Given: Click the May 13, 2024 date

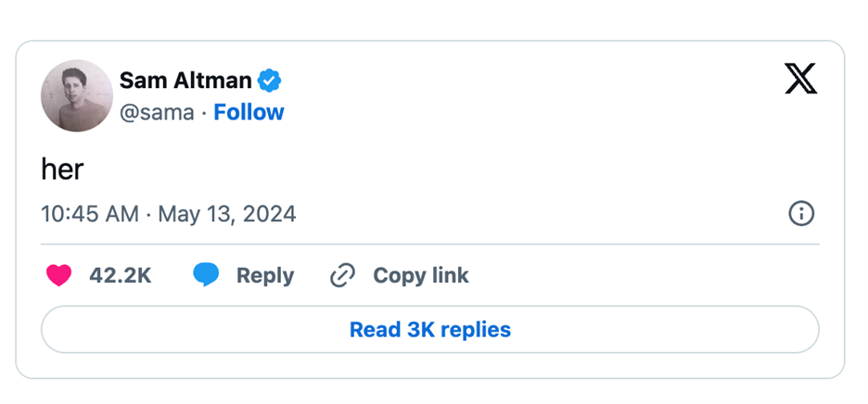Looking at the screenshot, I should coord(227,214).
